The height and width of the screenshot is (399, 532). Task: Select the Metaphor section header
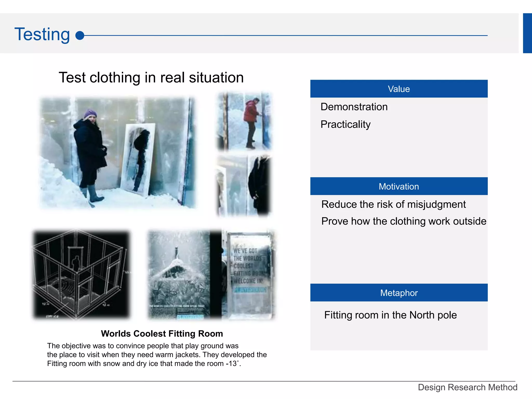pos(399,293)
